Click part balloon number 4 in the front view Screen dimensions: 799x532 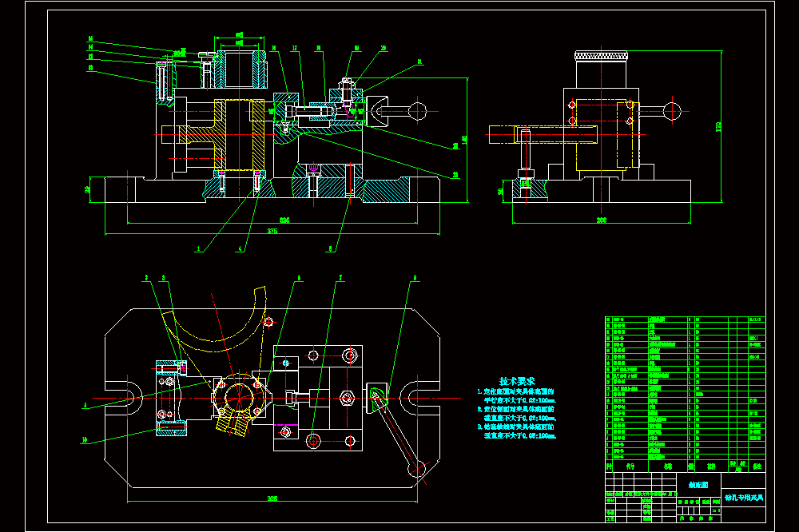(240, 249)
